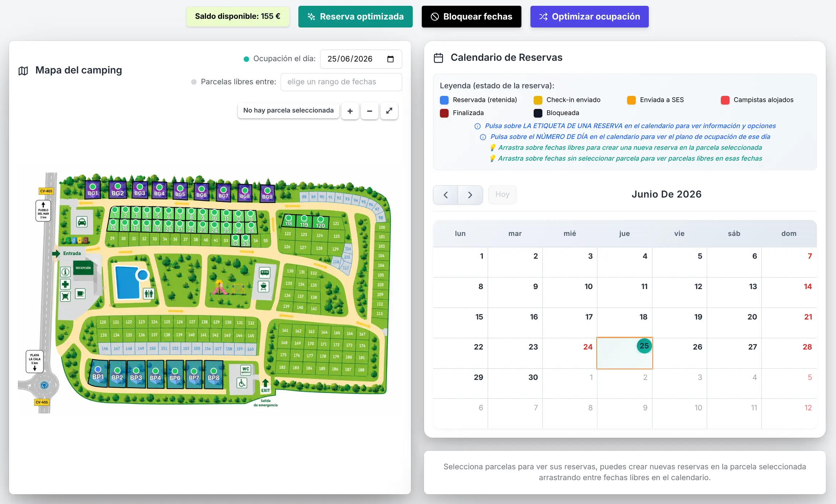
Task: Click day number 28 in calendar
Action: pyautogui.click(x=807, y=347)
